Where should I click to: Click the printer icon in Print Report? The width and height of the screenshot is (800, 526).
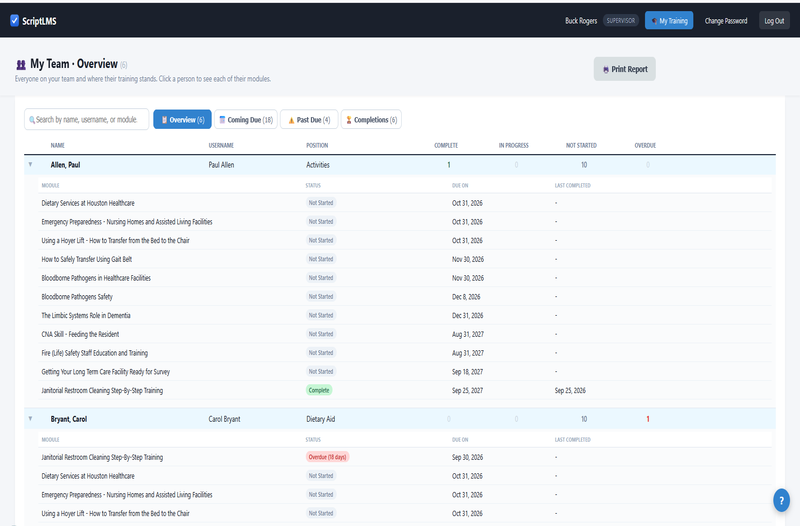[x=606, y=69]
